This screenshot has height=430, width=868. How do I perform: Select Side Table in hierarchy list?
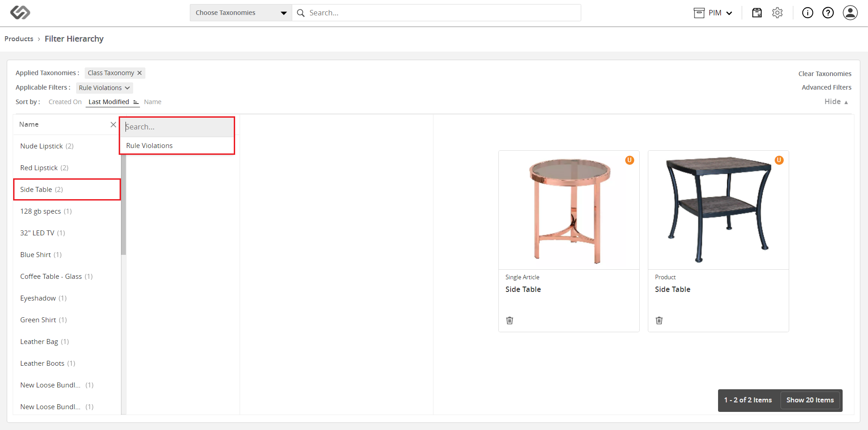[x=67, y=190]
